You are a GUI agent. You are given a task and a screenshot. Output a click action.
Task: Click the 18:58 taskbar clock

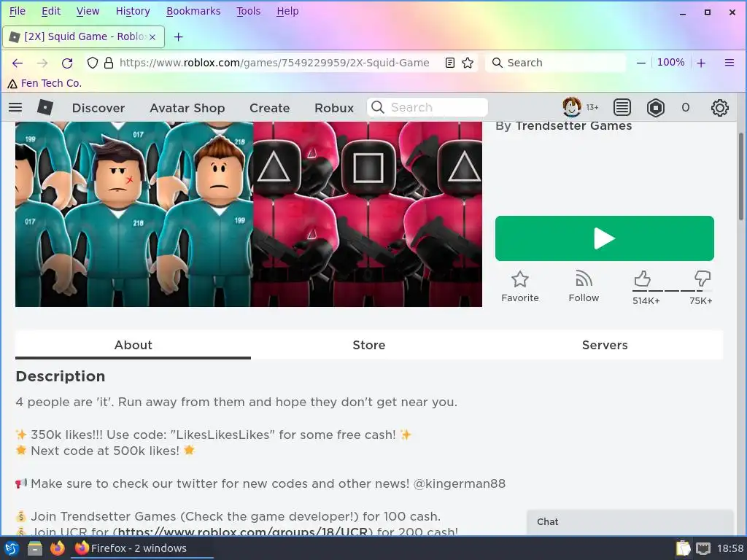click(730, 548)
